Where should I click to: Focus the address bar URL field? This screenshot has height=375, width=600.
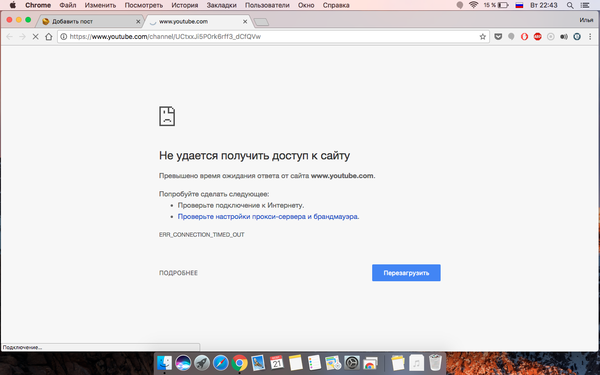tap(274, 37)
